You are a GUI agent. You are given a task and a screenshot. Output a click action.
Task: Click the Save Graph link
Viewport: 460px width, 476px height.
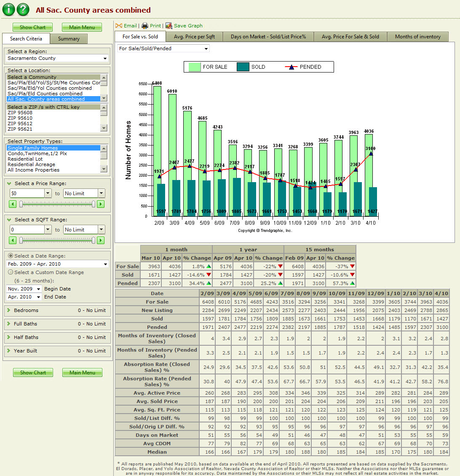click(188, 26)
